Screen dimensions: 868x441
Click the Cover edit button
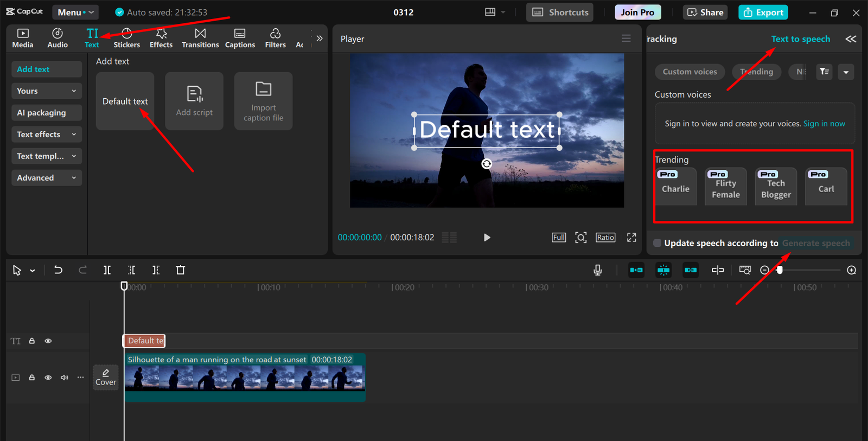pos(106,377)
